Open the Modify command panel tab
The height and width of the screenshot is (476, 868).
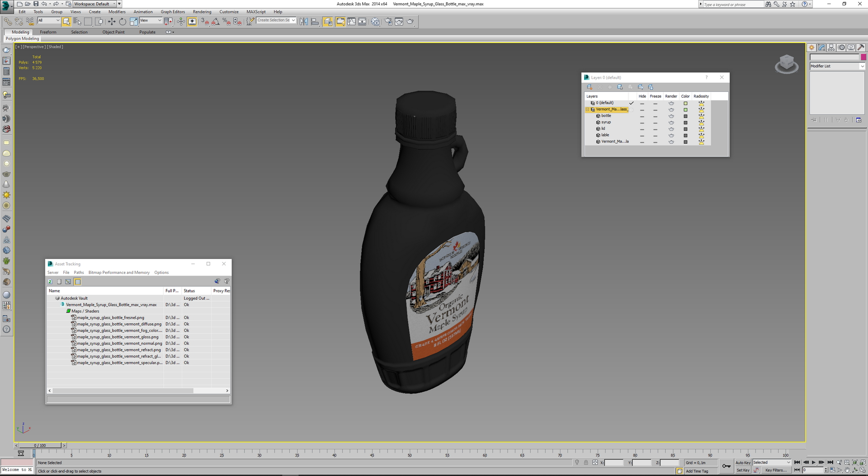pos(821,47)
